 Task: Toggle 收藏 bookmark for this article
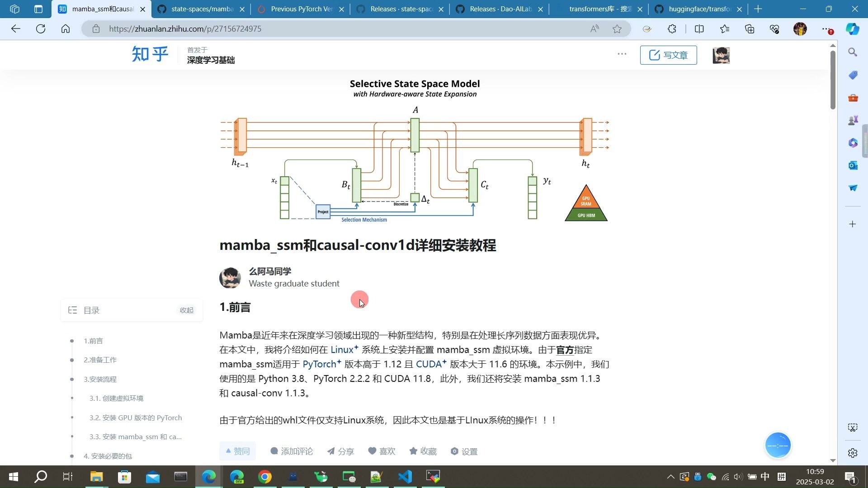point(423,451)
